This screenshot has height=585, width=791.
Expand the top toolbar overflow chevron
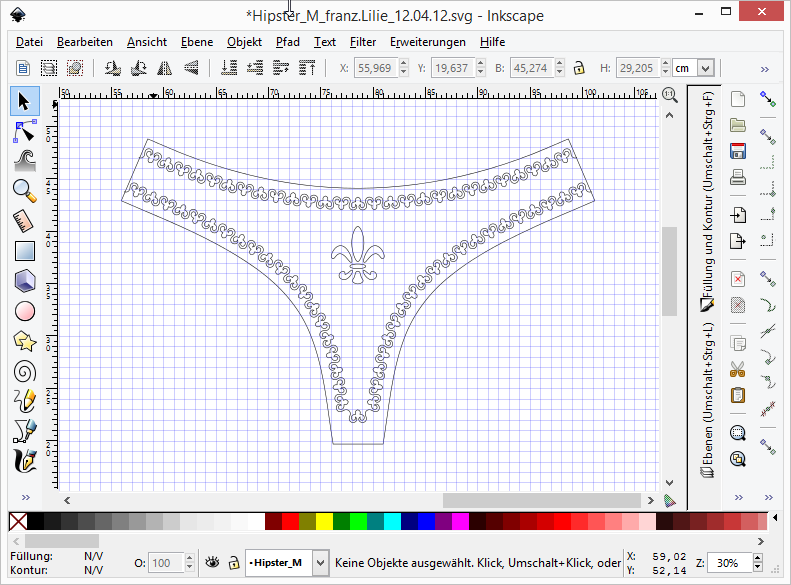765,68
